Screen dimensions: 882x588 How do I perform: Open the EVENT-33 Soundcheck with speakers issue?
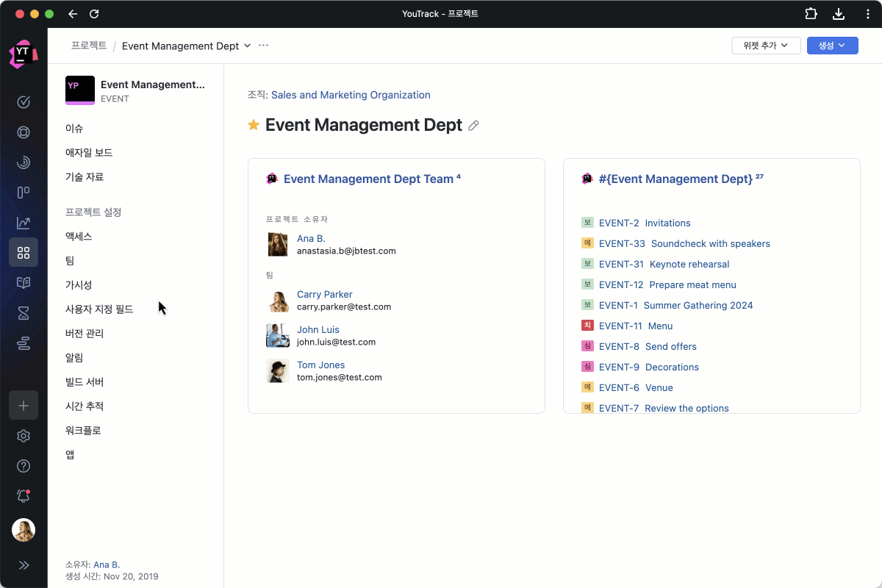684,244
